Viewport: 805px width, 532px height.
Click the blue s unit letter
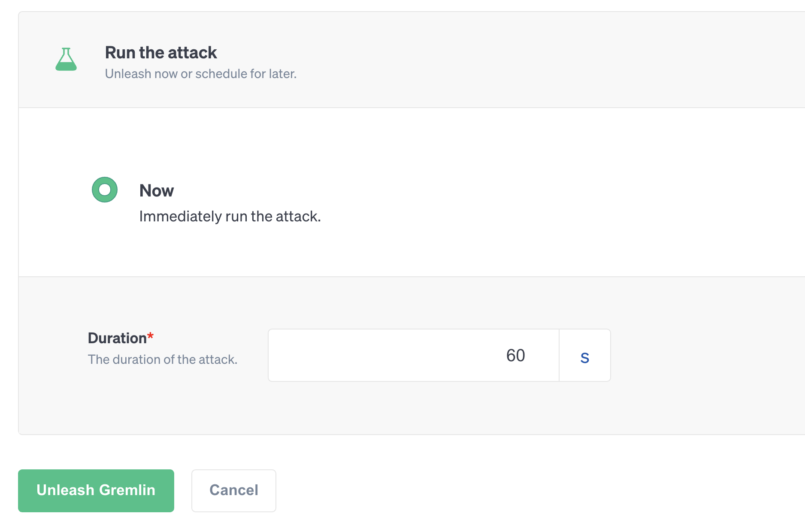585,357
